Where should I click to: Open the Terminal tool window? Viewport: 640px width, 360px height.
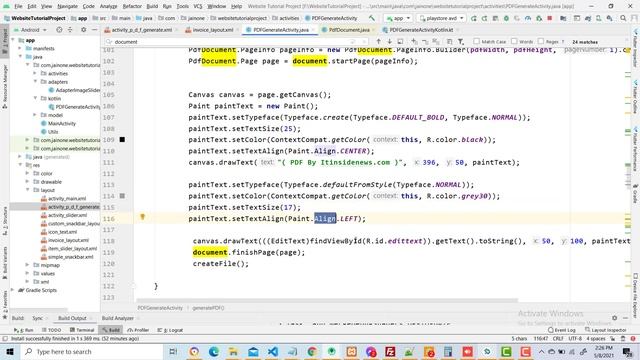[x=82, y=330]
